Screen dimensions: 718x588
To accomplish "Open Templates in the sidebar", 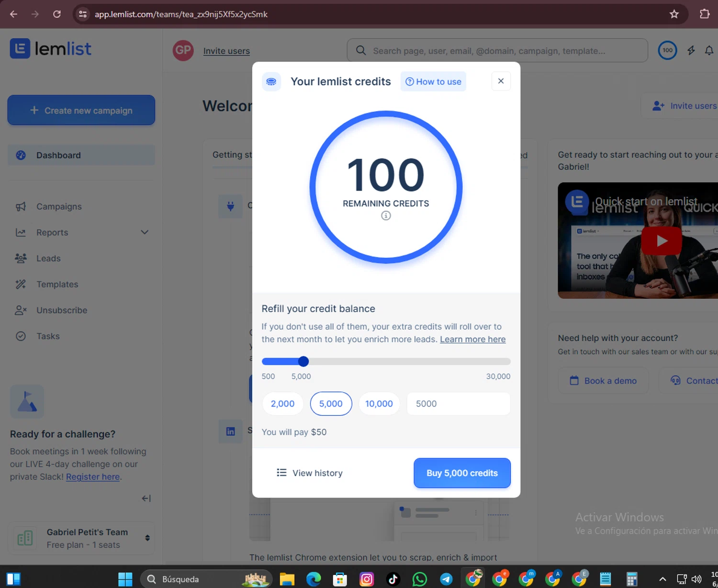I will tap(57, 284).
